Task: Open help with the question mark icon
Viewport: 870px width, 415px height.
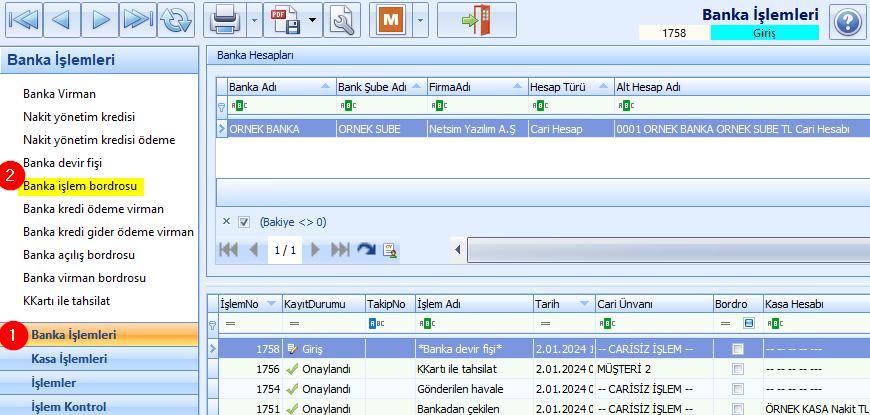Action: tap(847, 20)
